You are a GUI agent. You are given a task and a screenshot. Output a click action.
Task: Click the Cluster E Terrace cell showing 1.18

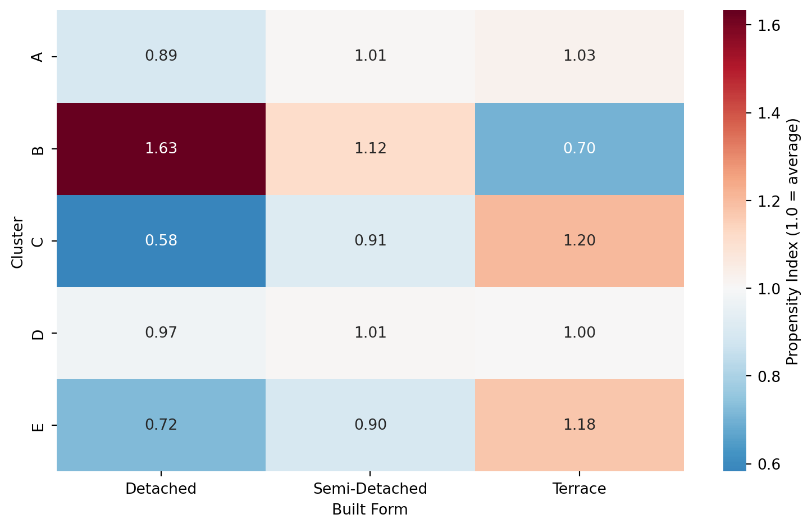click(x=579, y=425)
